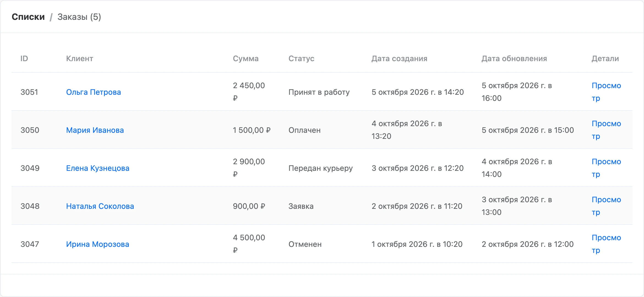The width and height of the screenshot is (644, 297).
Task: Click the amount 2 900,00 ₽
Action: click(249, 168)
